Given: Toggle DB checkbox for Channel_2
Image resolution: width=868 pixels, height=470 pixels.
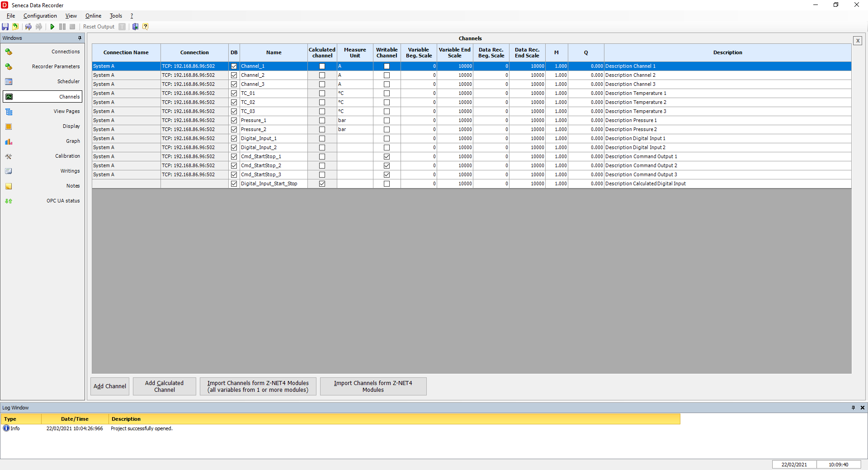Looking at the screenshot, I should coord(234,75).
